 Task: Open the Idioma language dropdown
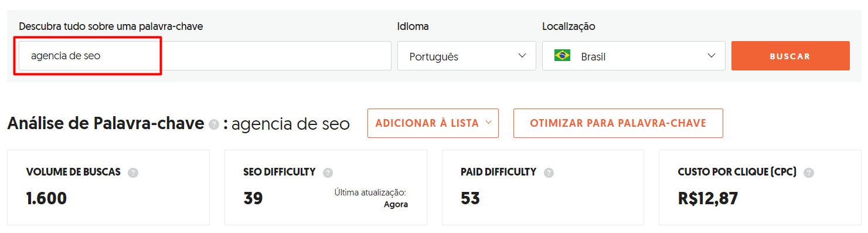(467, 56)
